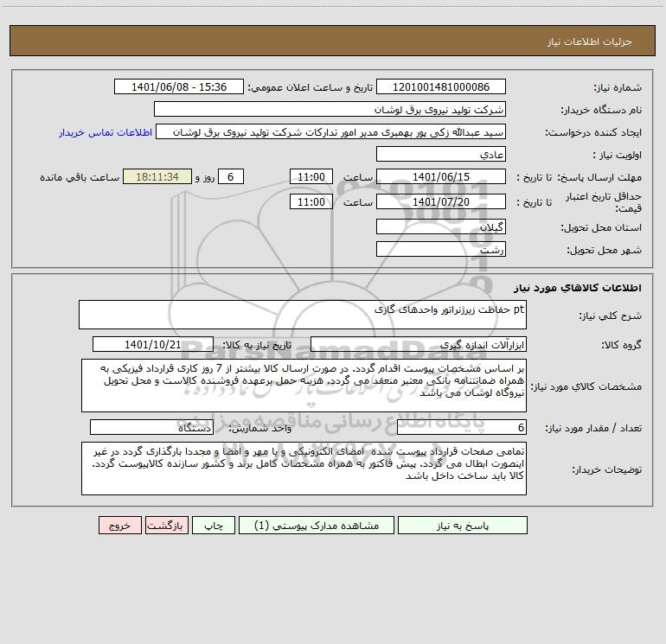This screenshot has width=666, height=644.
Task: Click the announcement date field 1401/06/08 - 15:36
Action: coord(179,86)
